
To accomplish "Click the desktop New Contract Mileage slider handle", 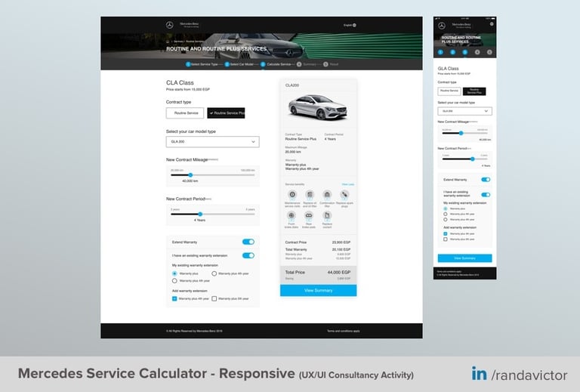I will [x=190, y=175].
